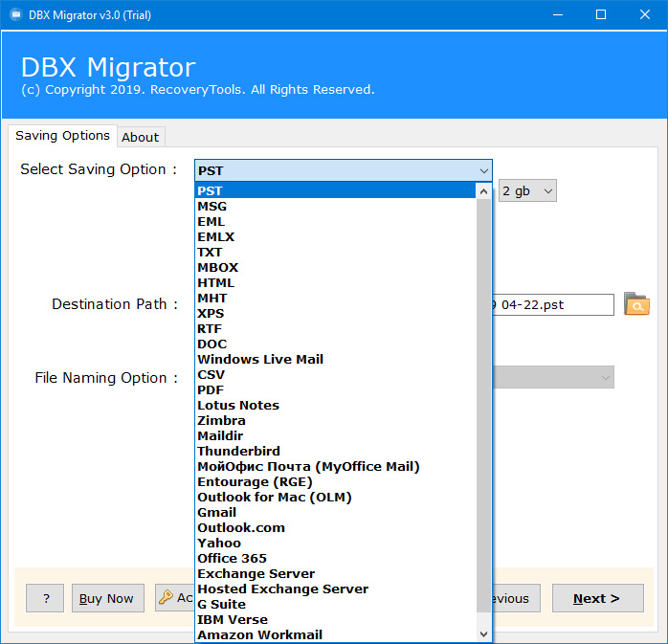Click the dropdown list scrollbar thumb
The image size is (668, 644).
(x=483, y=406)
